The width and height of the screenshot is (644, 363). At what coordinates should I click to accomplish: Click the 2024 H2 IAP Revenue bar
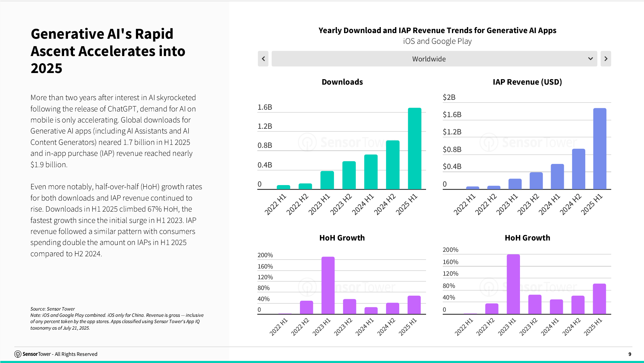pos(578,169)
